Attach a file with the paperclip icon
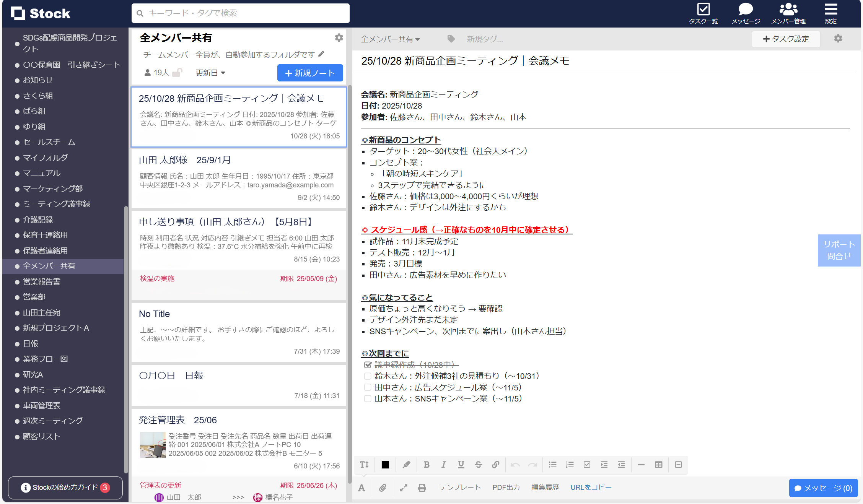 point(382,488)
